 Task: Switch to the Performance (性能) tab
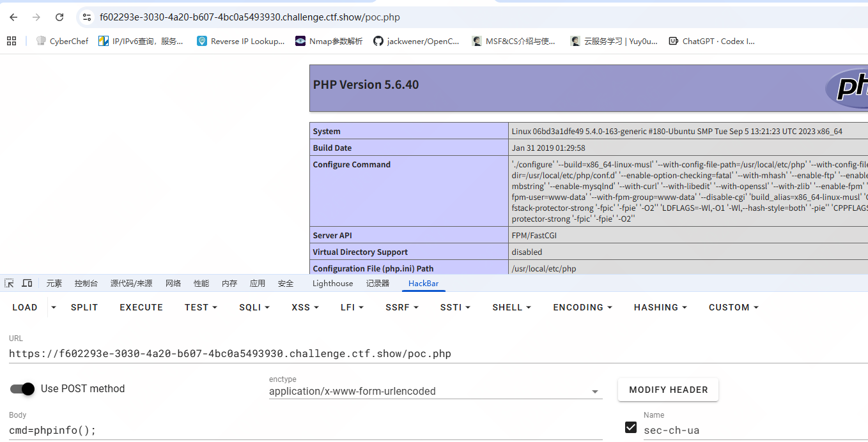click(x=201, y=284)
